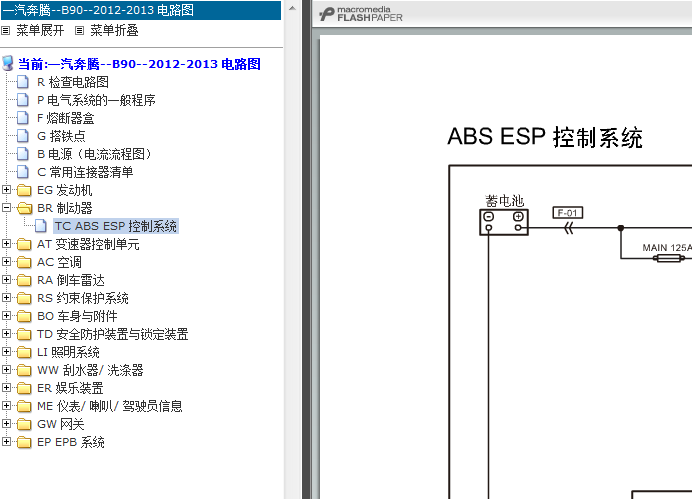Click the tree panel scroll-up arrow
The image size is (692, 499).
coord(292,8)
